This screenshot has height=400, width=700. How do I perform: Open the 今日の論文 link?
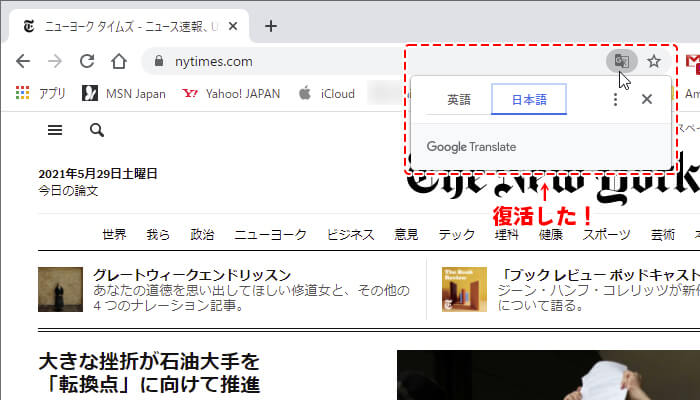[x=68, y=191]
